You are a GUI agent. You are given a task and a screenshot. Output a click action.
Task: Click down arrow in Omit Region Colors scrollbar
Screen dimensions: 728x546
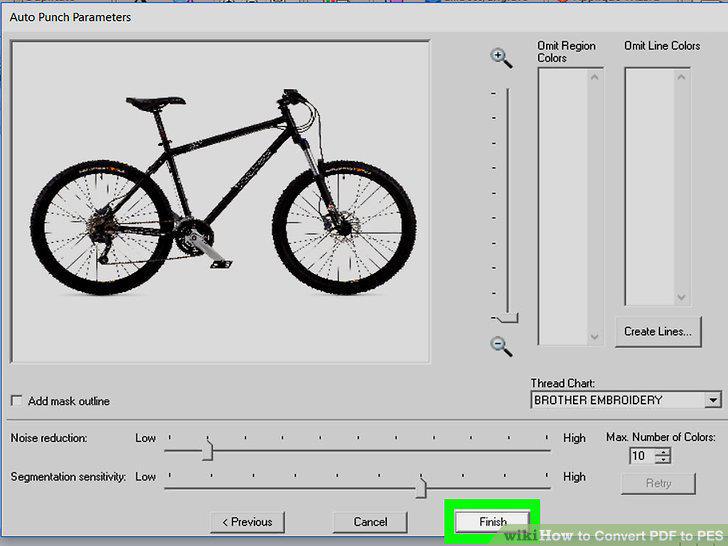click(x=594, y=337)
